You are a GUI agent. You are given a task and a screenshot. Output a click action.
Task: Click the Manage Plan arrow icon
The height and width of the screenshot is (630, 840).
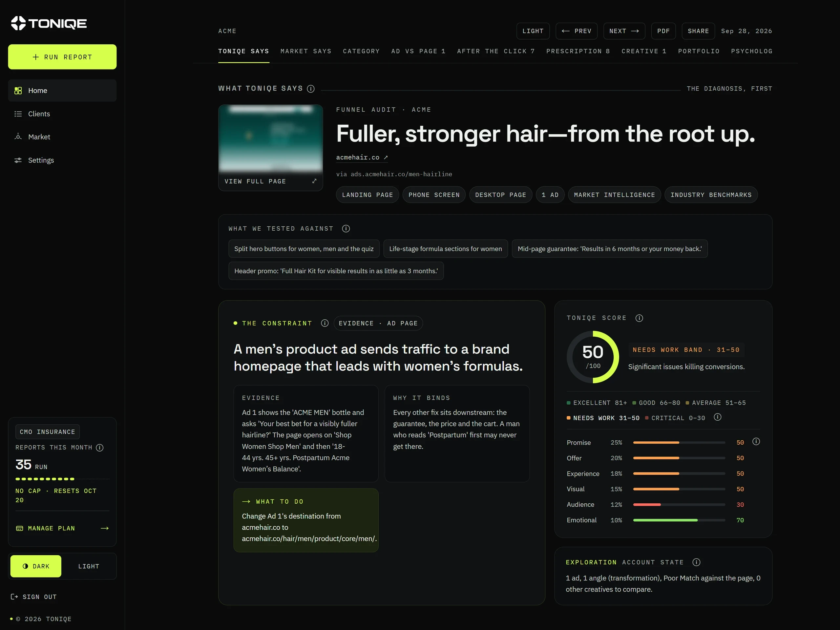coord(104,528)
